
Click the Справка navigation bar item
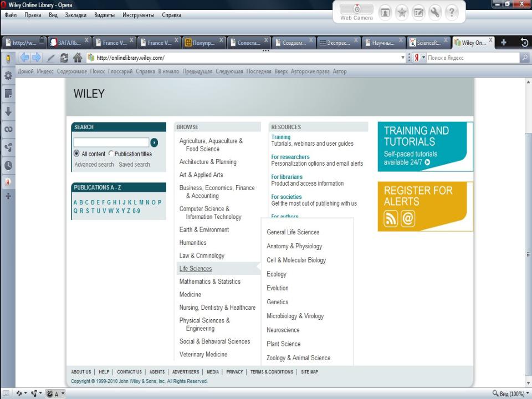pos(145,71)
